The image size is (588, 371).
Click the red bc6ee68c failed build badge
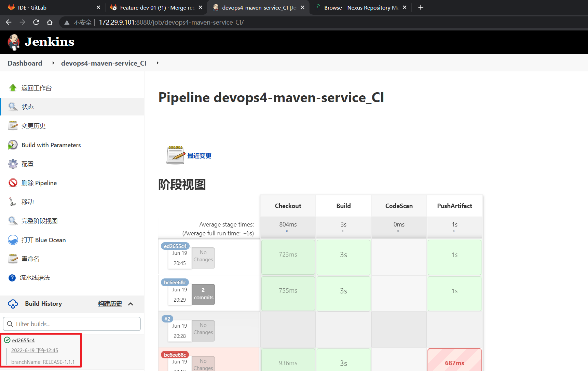point(175,355)
